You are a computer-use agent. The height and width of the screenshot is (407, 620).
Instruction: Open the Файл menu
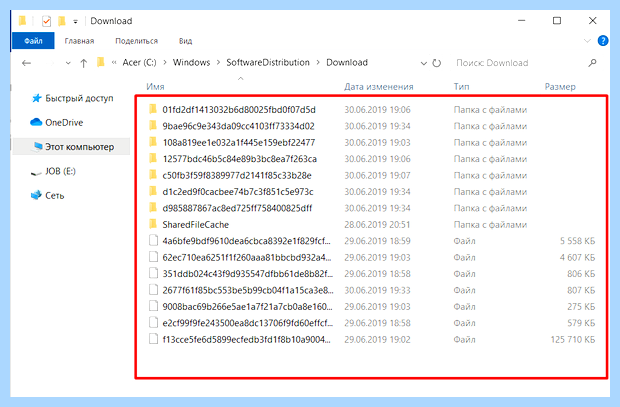coord(33,41)
